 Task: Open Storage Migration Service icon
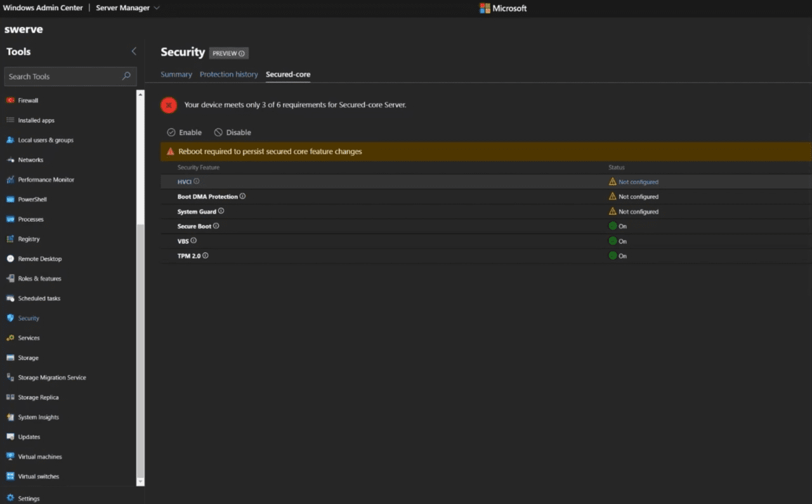10,377
